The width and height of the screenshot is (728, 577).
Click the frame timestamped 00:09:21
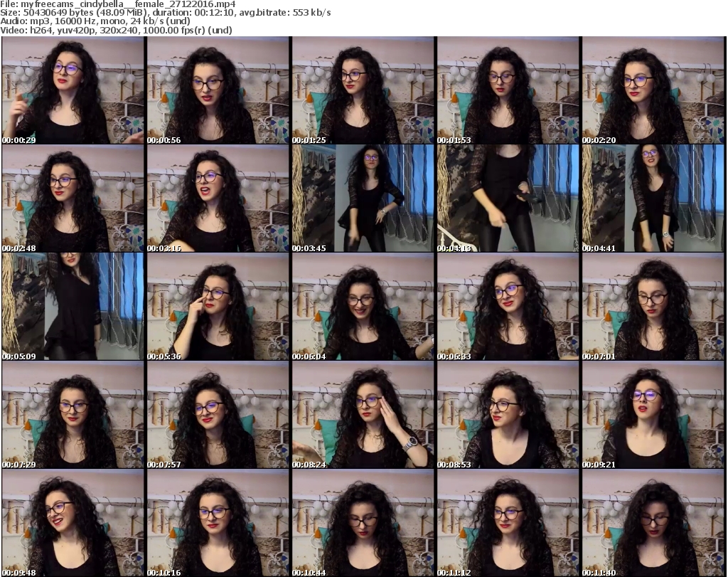pyautogui.click(x=653, y=415)
